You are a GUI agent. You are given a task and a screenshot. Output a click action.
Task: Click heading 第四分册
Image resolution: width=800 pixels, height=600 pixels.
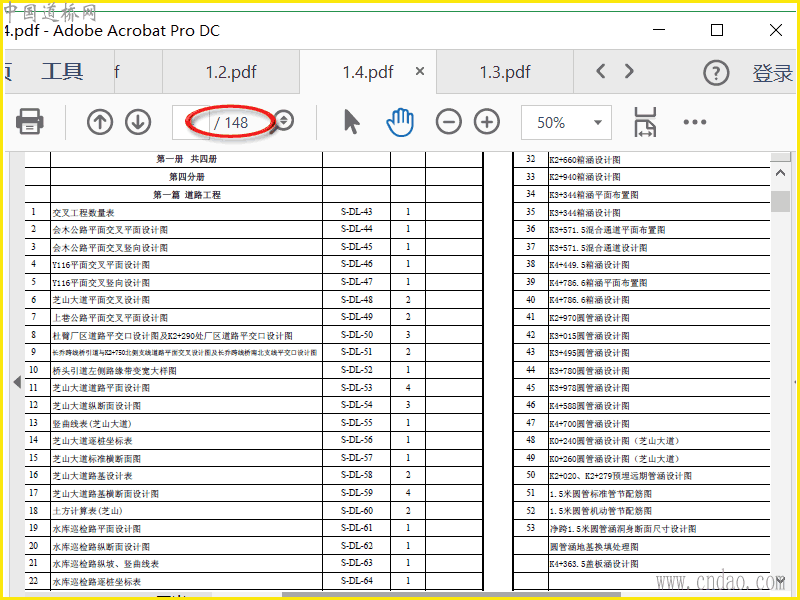coord(187,177)
